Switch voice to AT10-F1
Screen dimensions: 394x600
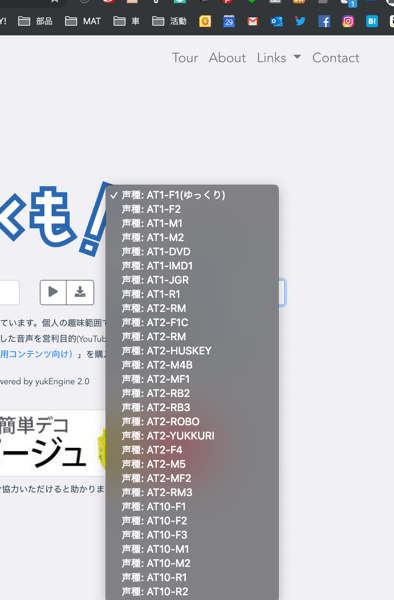[192, 507]
